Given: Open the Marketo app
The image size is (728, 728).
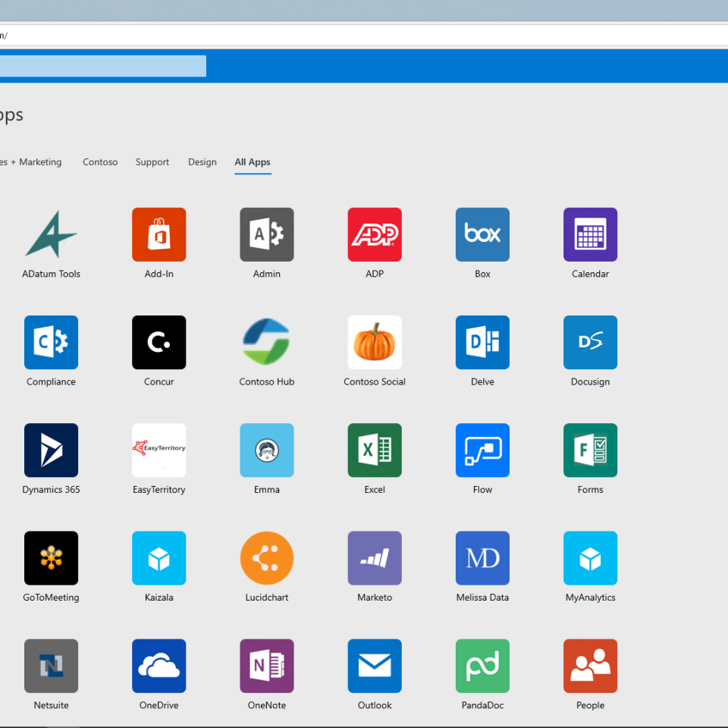Looking at the screenshot, I should click(x=375, y=558).
